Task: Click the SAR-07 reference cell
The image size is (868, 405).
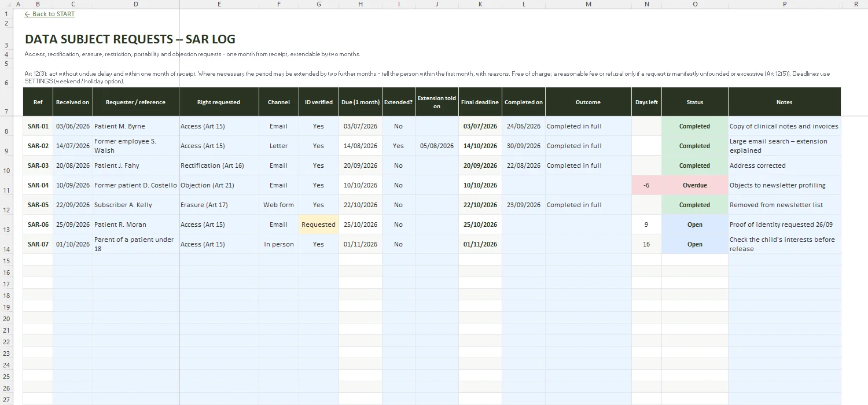Action: 38,244
